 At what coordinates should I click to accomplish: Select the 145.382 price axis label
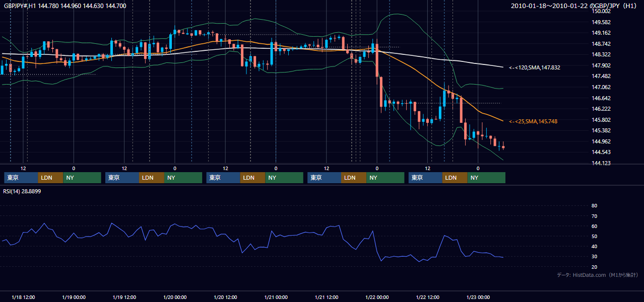[601, 130]
